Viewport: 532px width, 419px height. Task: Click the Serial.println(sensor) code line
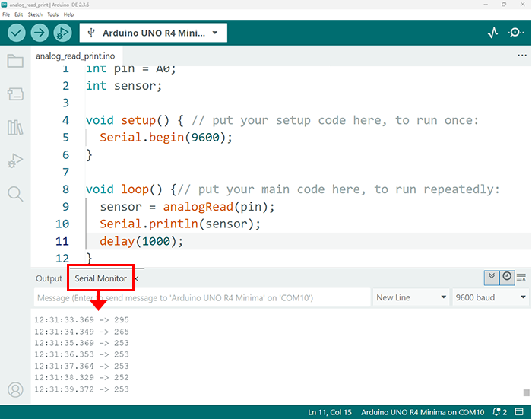[180, 224]
